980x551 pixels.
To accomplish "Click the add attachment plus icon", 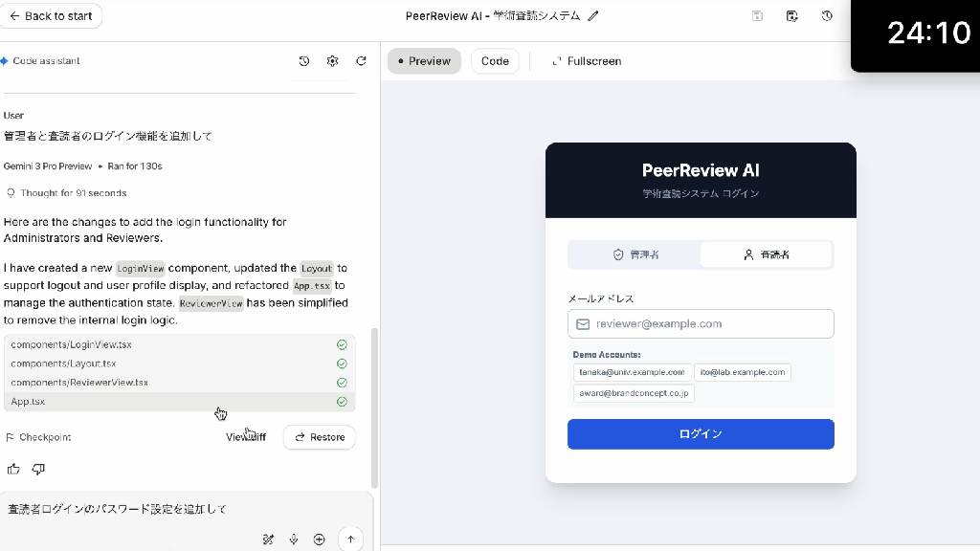I will click(319, 540).
